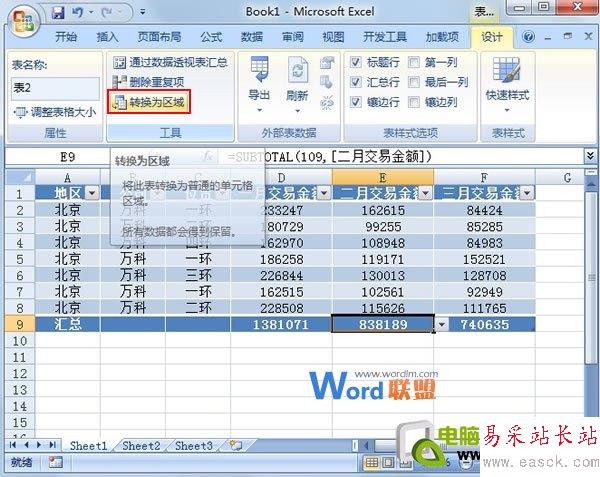Viewport: 600px width, 477px height.
Task: Open filter dropdown for 二月交易金额 column
Action: pos(426,193)
